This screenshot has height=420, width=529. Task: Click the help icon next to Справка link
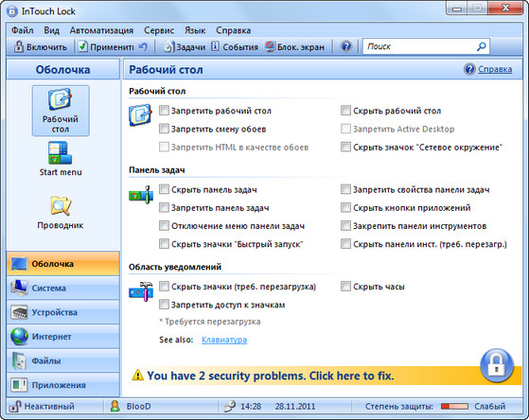click(469, 69)
